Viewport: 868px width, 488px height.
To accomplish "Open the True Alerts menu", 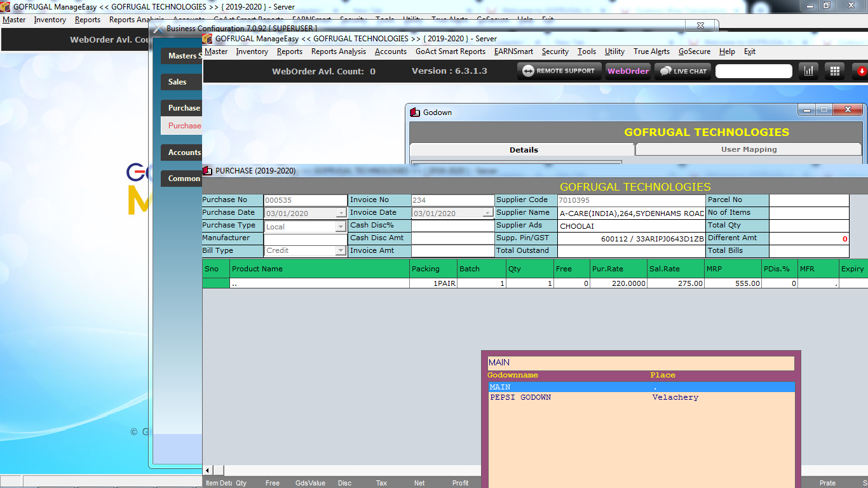I will [x=651, y=51].
